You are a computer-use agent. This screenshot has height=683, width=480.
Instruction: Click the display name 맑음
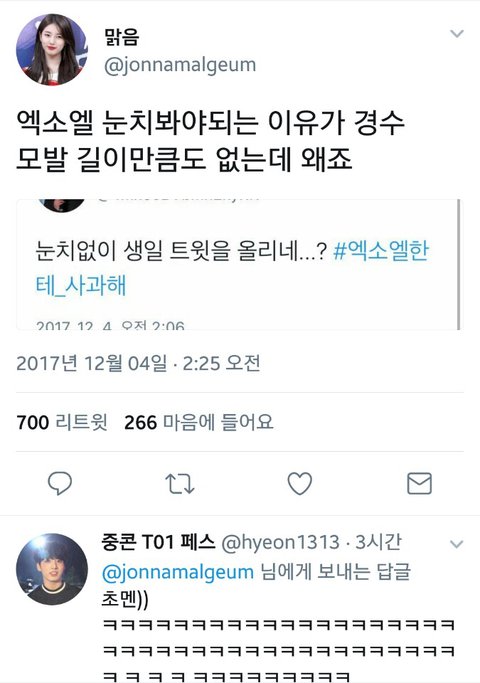point(122,37)
